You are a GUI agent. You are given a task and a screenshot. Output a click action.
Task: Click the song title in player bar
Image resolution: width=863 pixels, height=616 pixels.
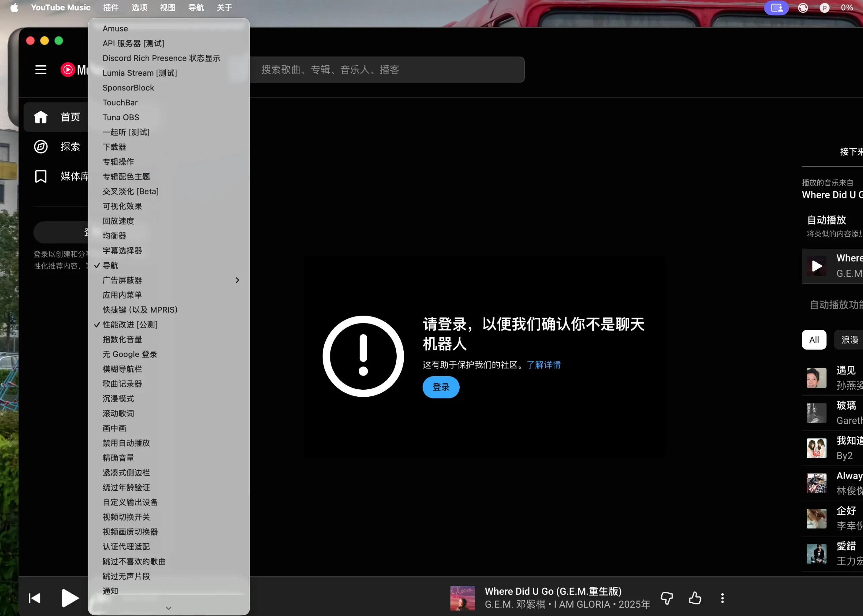point(553,591)
